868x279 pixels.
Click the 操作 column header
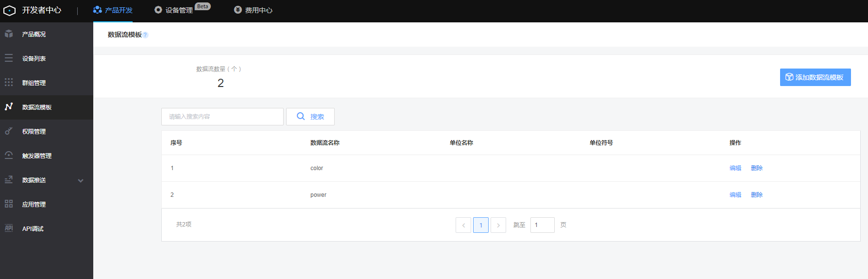point(735,143)
